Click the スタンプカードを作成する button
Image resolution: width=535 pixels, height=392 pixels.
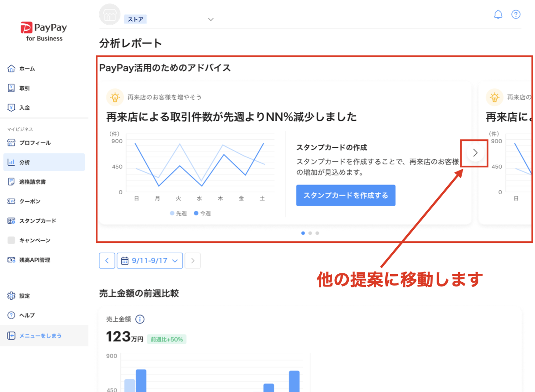(346, 196)
